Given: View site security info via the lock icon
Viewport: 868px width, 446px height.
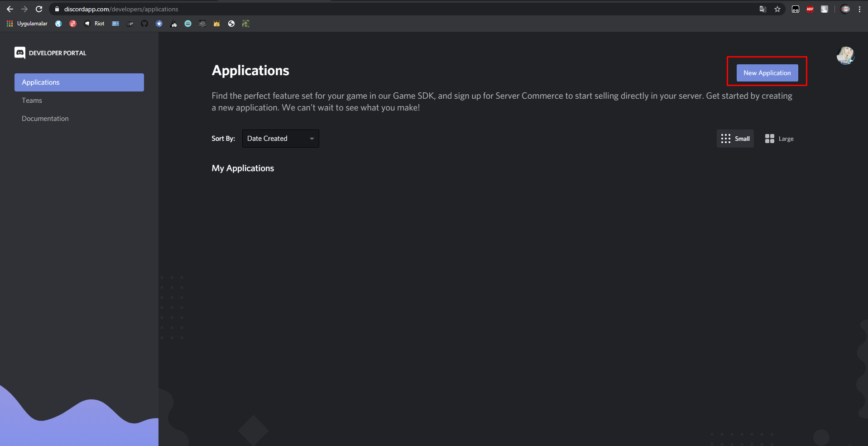Looking at the screenshot, I should pos(57,9).
